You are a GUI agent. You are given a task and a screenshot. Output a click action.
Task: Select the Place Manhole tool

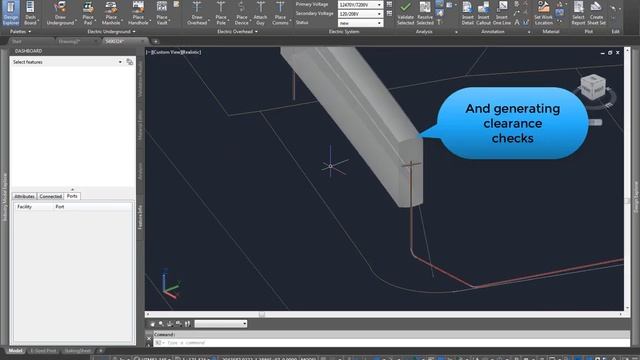pyautogui.click(x=111, y=13)
